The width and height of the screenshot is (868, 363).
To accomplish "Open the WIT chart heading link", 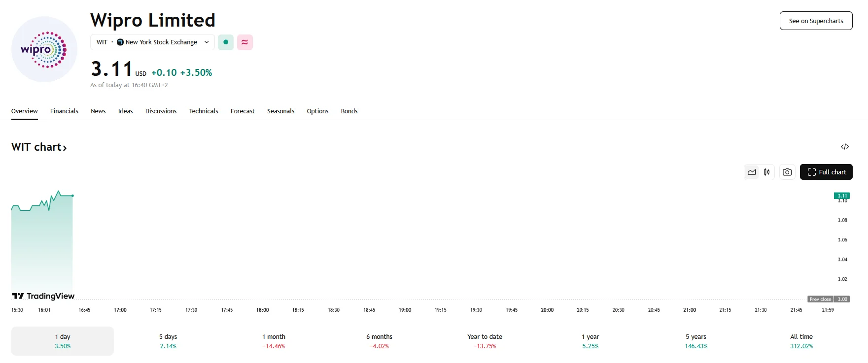I will click(x=39, y=147).
